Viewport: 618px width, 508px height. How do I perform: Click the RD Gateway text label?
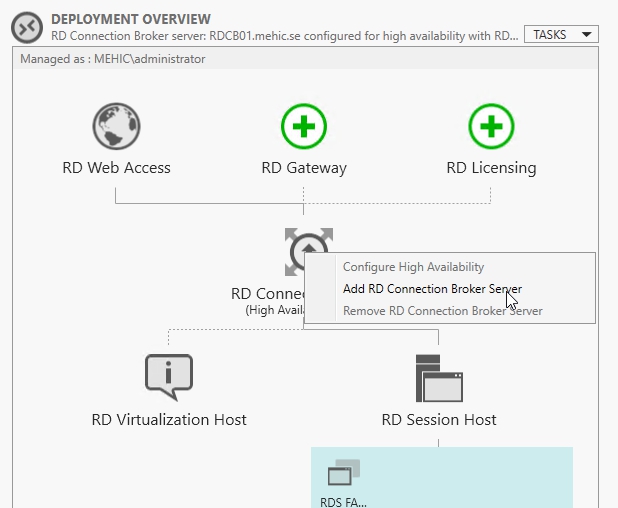tap(303, 168)
